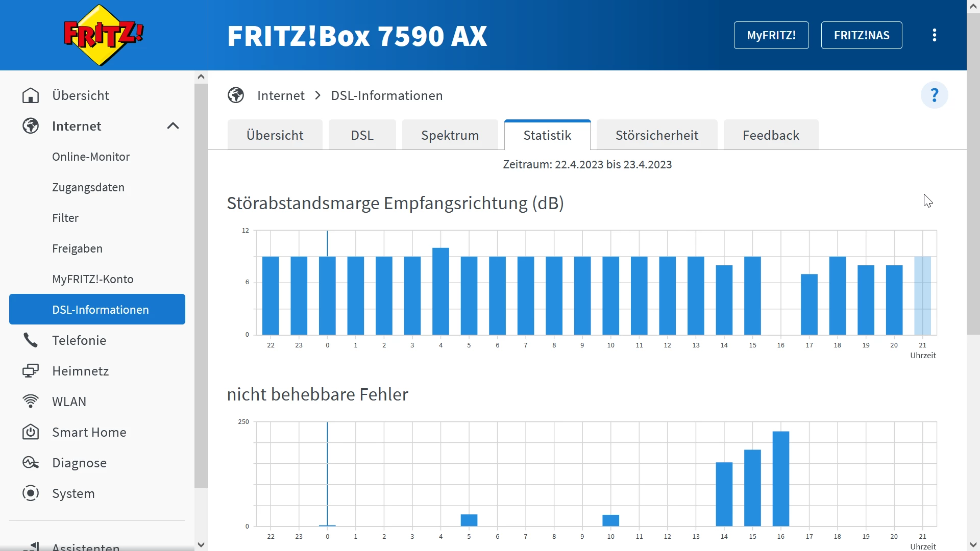
Task: Click the blue help question mark icon
Action: (934, 95)
